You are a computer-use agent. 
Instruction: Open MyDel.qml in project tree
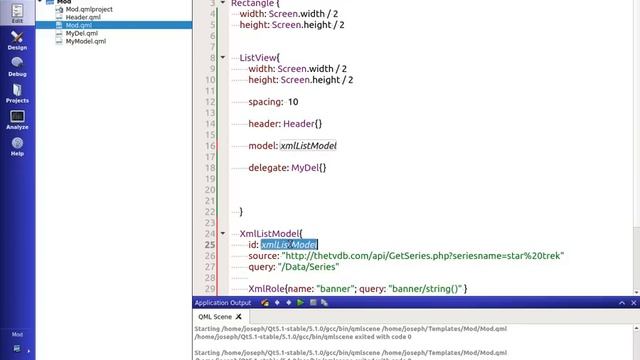click(82, 33)
